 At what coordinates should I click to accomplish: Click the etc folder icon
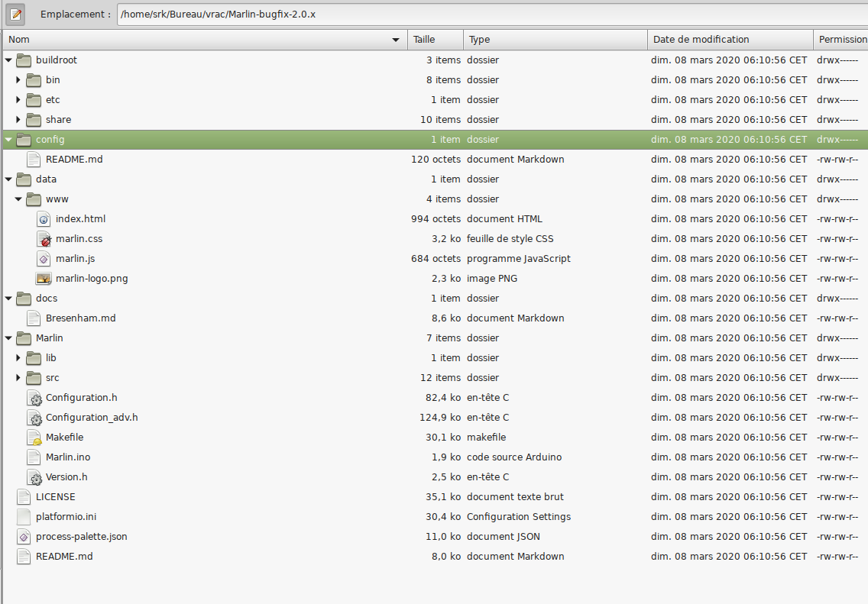click(34, 99)
